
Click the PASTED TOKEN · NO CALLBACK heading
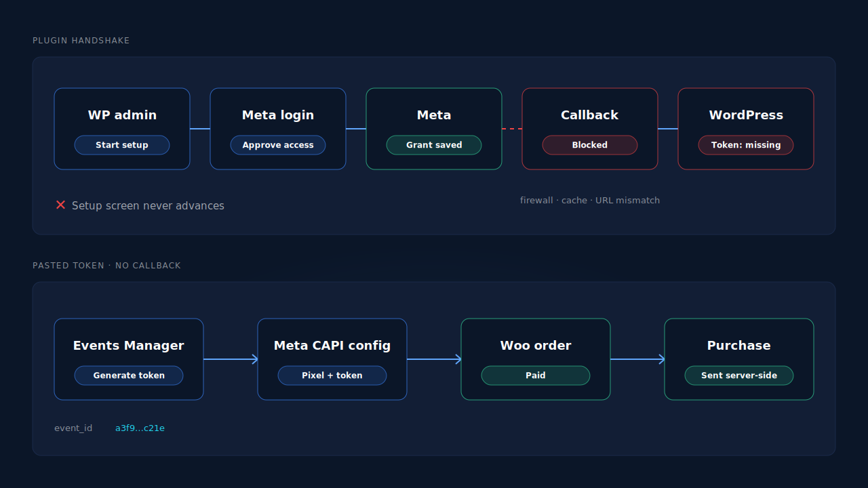106,266
